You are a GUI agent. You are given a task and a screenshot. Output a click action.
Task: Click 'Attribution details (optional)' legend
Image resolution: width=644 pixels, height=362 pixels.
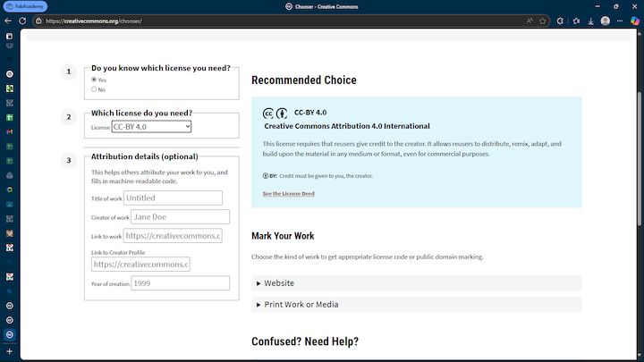coord(145,156)
